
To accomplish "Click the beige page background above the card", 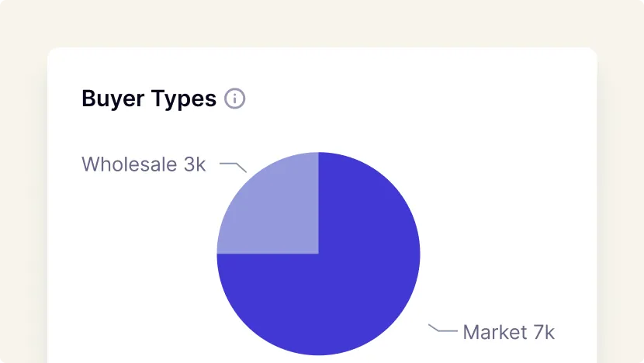I will [322, 23].
